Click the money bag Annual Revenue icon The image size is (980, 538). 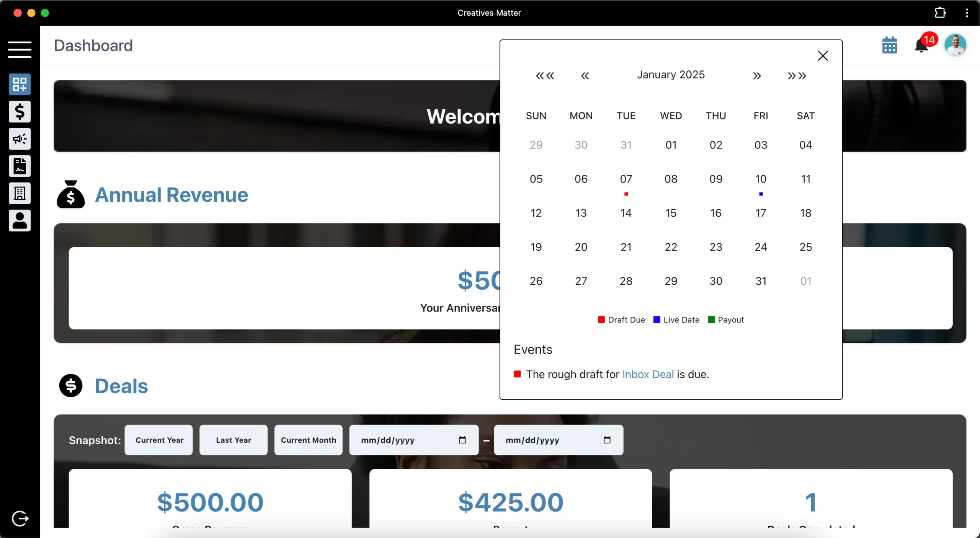point(71,194)
